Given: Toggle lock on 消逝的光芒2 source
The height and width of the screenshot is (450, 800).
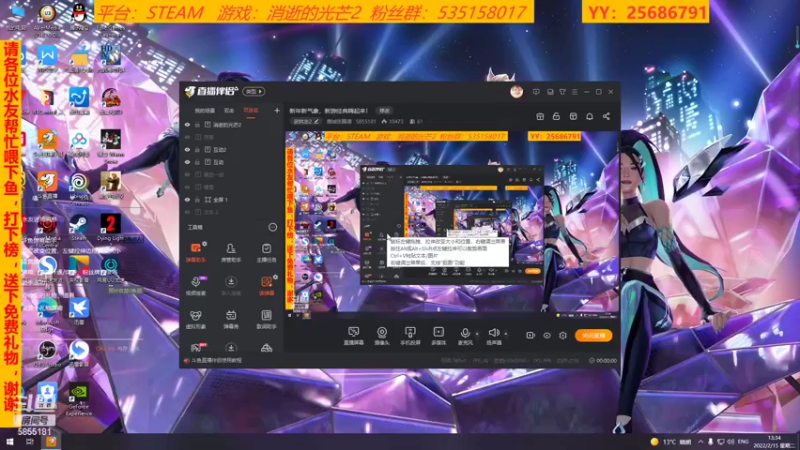Looking at the screenshot, I should pyautogui.click(x=197, y=124).
